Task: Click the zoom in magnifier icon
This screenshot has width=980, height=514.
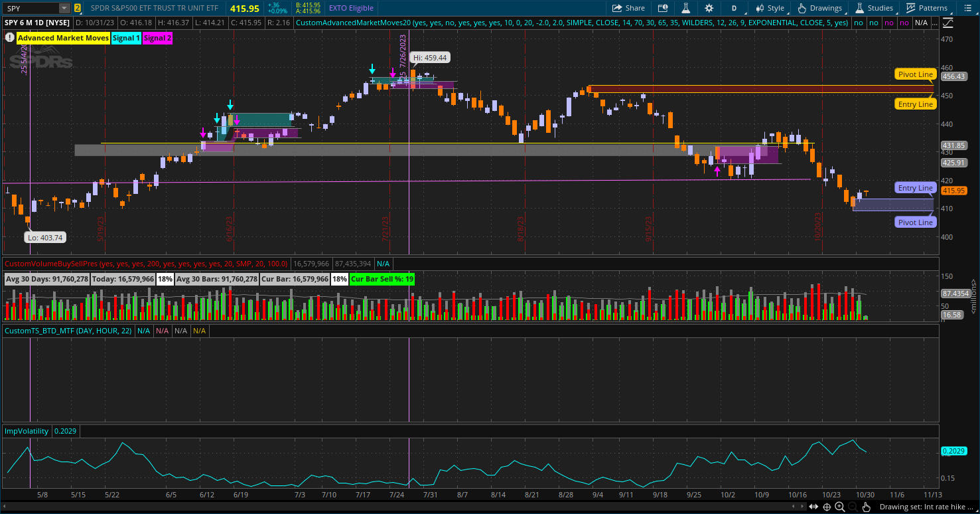Action: click(840, 507)
